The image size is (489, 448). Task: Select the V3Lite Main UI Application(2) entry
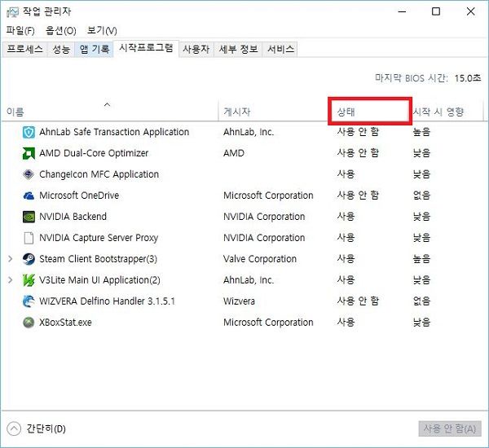pyautogui.click(x=244, y=280)
